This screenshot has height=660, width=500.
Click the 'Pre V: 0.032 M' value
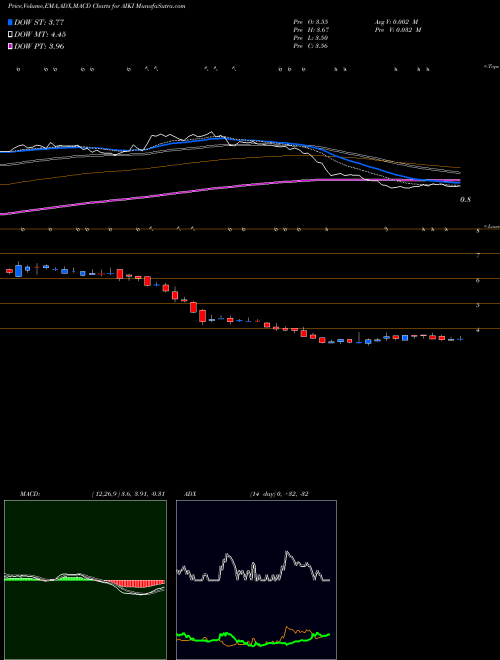click(398, 30)
